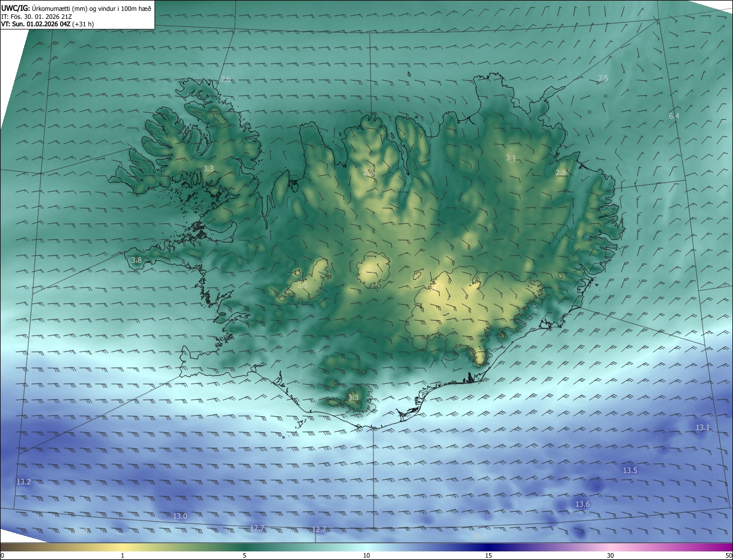The height and width of the screenshot is (560, 733).
Task: Click the colorbar tick label 10
Action: (366, 555)
